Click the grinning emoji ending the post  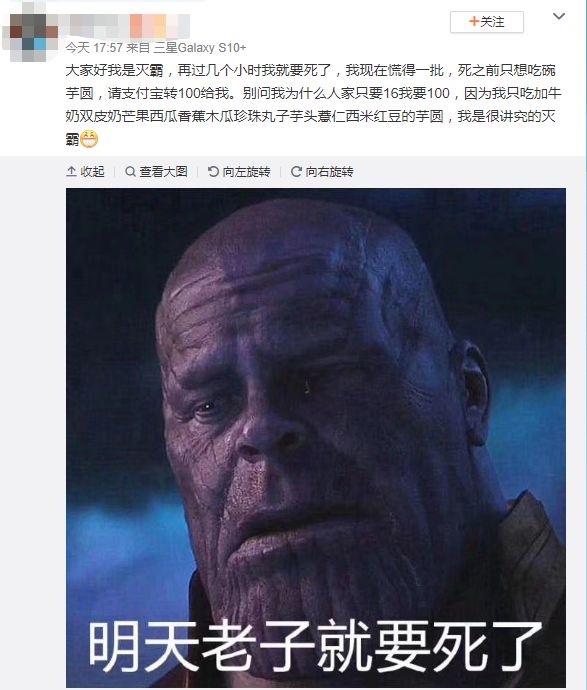[88, 139]
